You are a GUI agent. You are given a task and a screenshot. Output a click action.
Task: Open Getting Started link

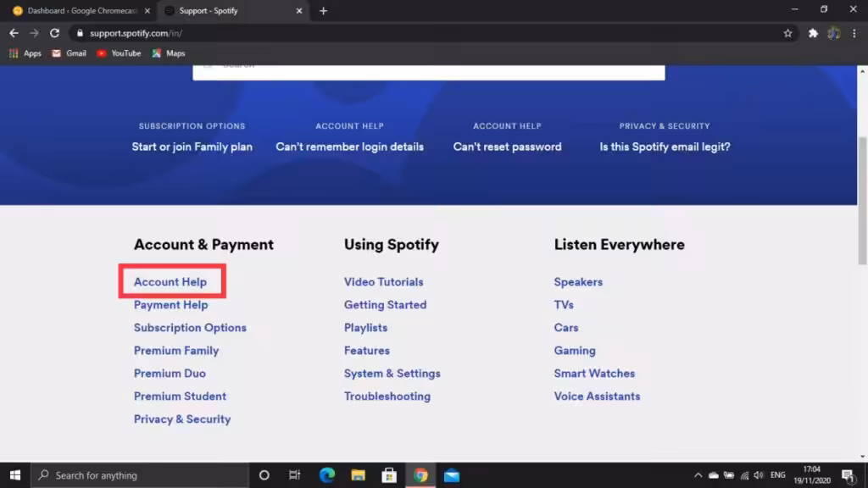(386, 305)
